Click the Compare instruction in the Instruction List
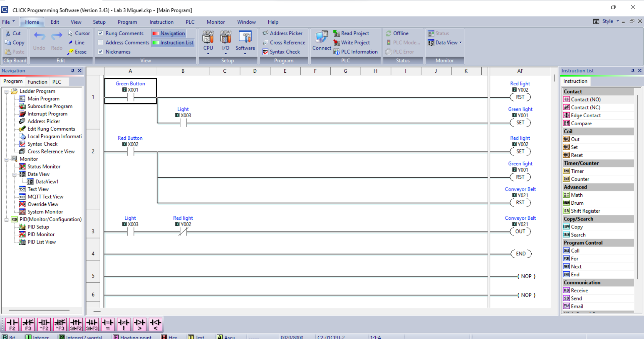The height and width of the screenshot is (339, 644). 582,123
